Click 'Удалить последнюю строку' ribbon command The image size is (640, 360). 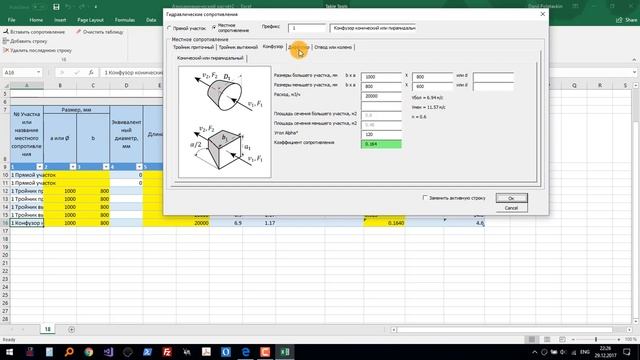tap(38, 50)
